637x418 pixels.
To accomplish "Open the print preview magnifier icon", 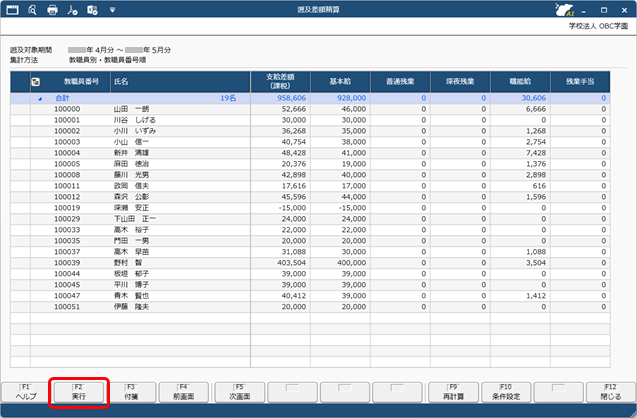I will [x=32, y=9].
